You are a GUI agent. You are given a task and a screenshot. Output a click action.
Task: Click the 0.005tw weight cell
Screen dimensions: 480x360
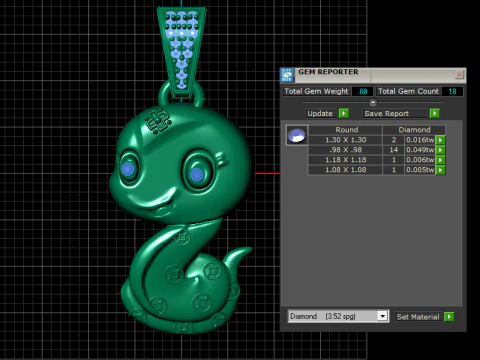tap(420, 170)
